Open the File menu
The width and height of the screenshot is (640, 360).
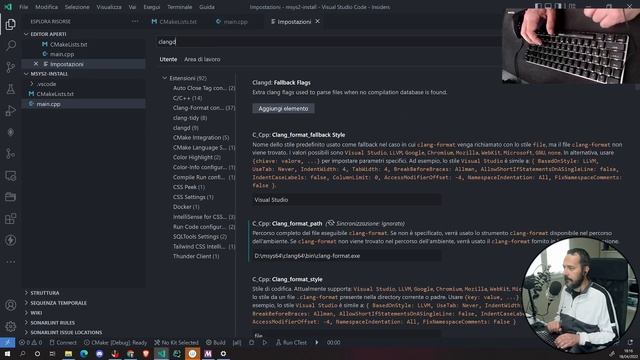pyautogui.click(x=24, y=7)
